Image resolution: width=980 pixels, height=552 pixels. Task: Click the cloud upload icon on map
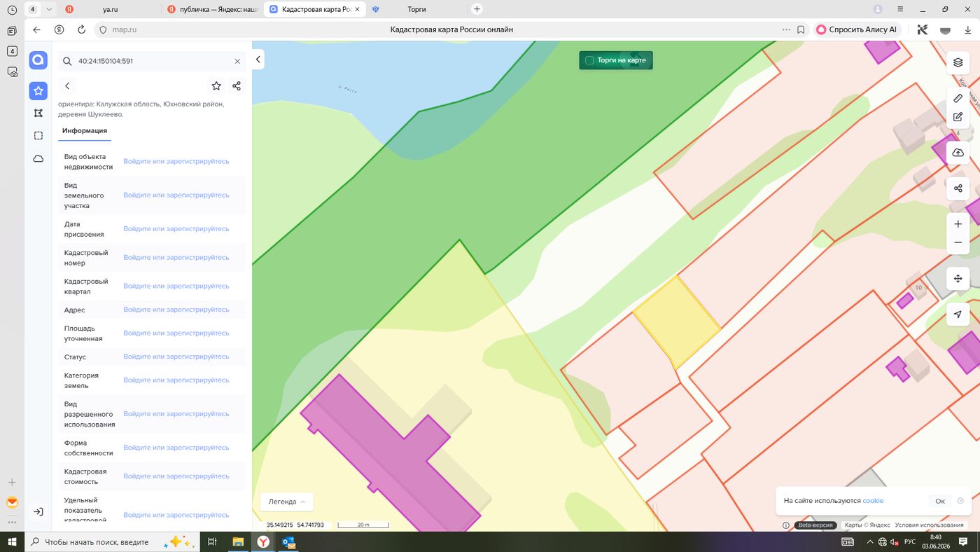[958, 153]
